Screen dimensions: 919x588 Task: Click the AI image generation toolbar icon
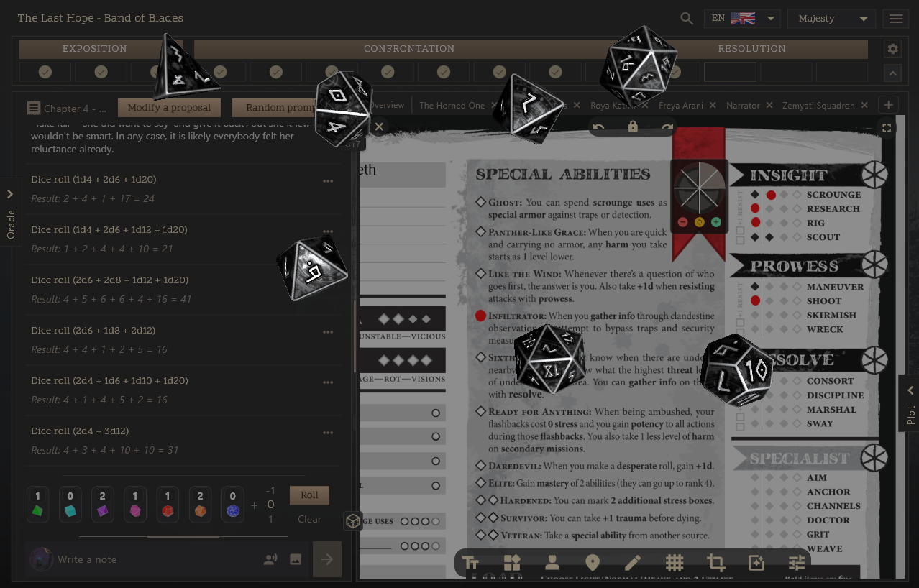click(x=756, y=563)
